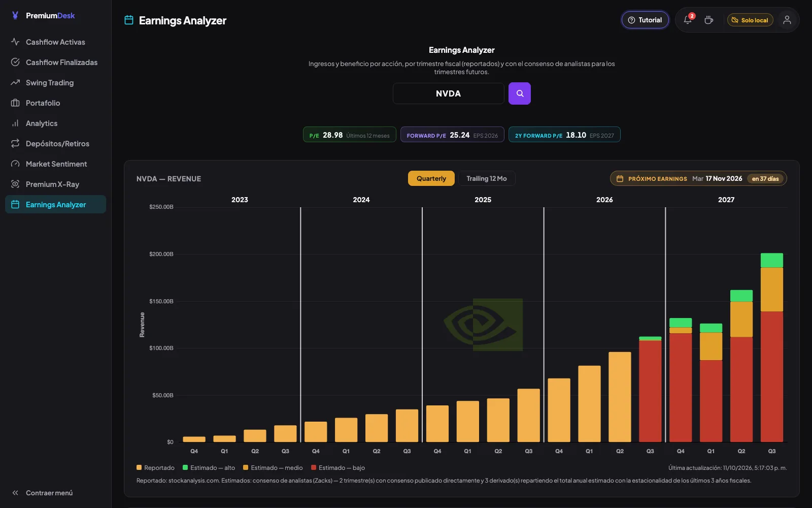Click the PremiumDesk logo icon
This screenshot has width=812, height=508.
(15, 15)
